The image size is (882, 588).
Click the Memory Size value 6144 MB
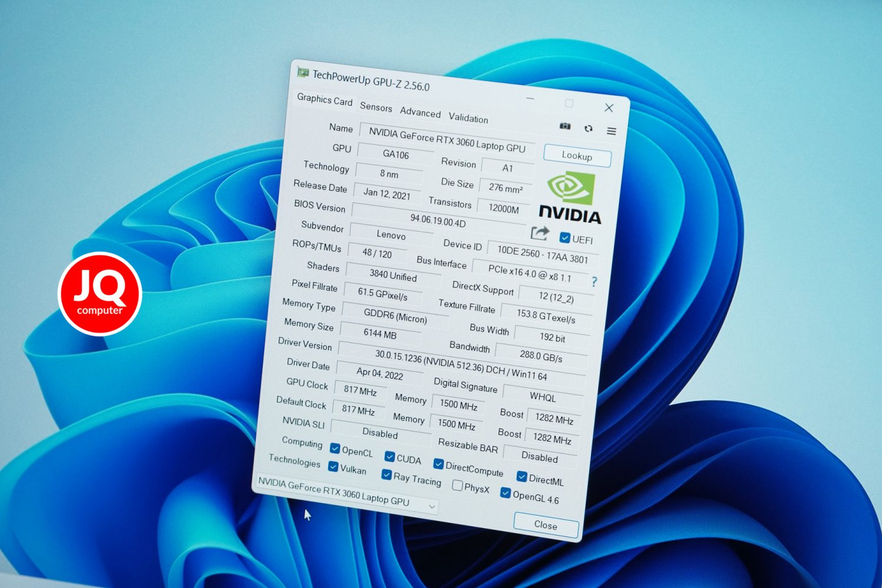(380, 333)
